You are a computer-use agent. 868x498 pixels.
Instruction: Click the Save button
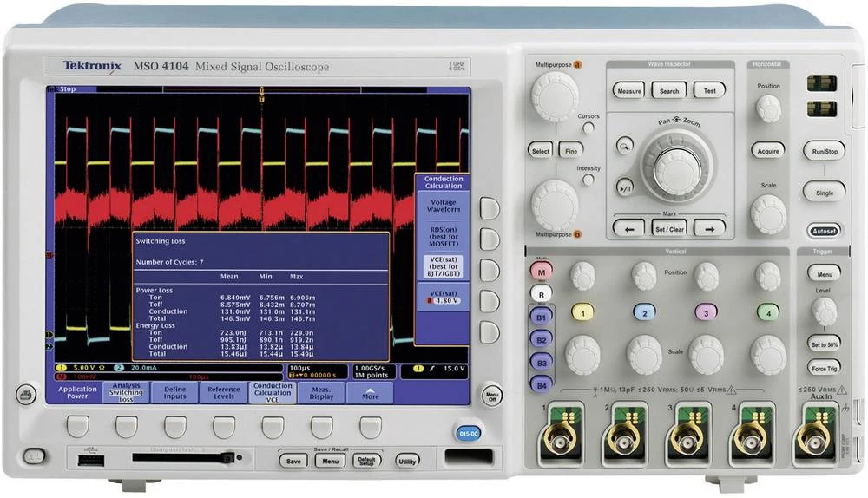click(x=293, y=461)
